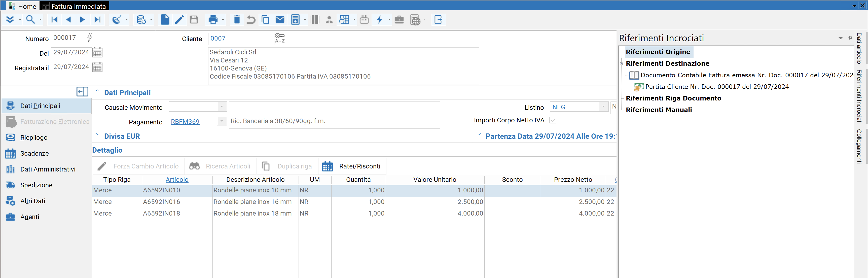
Task: Jump to the last record
Action: (97, 20)
